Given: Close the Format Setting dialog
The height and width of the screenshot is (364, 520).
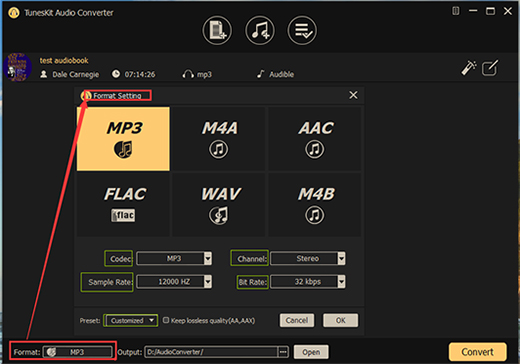Looking at the screenshot, I should [x=353, y=95].
